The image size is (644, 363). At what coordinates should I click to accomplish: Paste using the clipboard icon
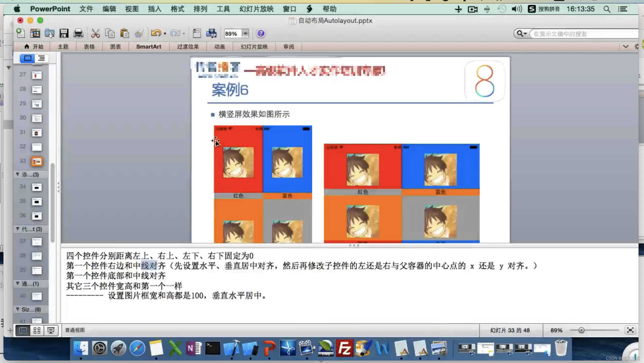[125, 33]
